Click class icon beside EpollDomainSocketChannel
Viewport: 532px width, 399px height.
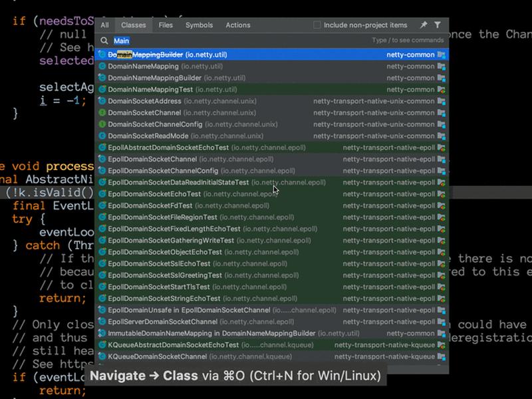(x=102, y=159)
